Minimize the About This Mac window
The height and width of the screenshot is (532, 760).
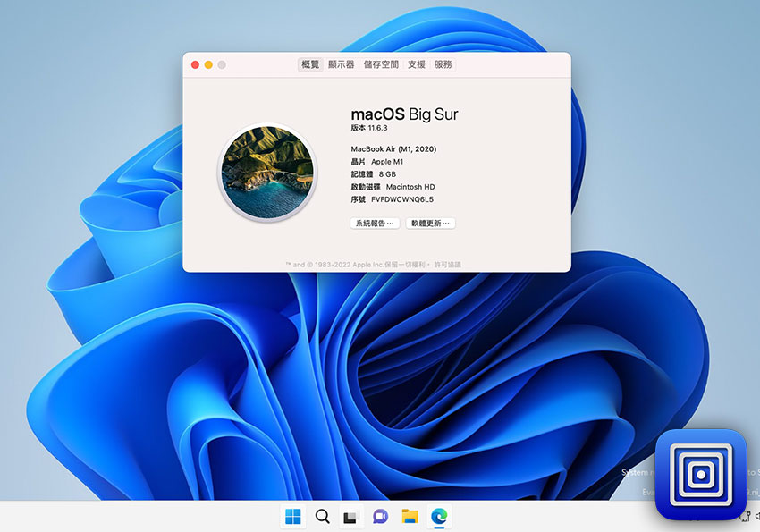(208, 65)
